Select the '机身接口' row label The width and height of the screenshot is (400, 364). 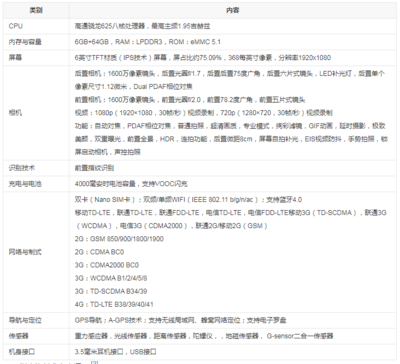(22, 352)
